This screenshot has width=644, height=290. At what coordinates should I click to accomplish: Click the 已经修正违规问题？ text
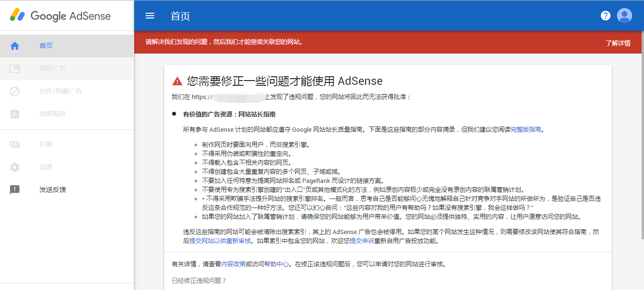(x=199, y=281)
